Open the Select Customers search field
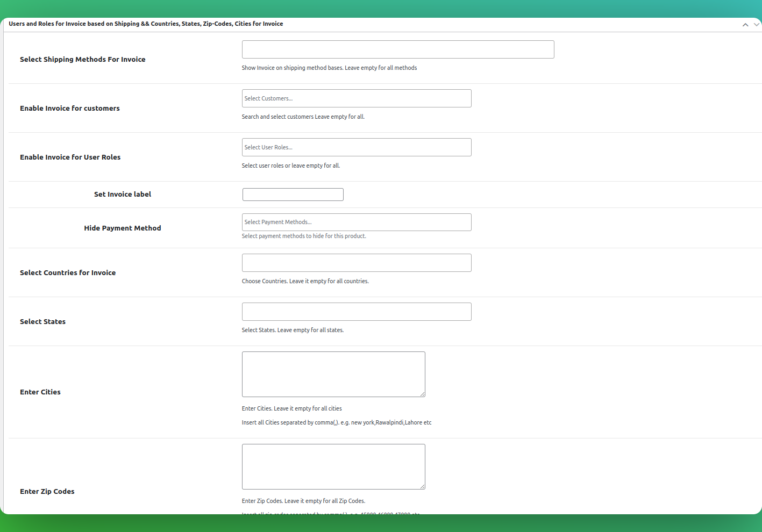 [357, 98]
